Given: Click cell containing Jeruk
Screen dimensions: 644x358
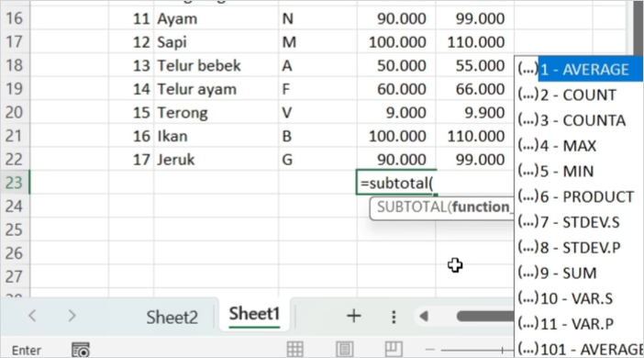Looking at the screenshot, I should [x=216, y=159].
